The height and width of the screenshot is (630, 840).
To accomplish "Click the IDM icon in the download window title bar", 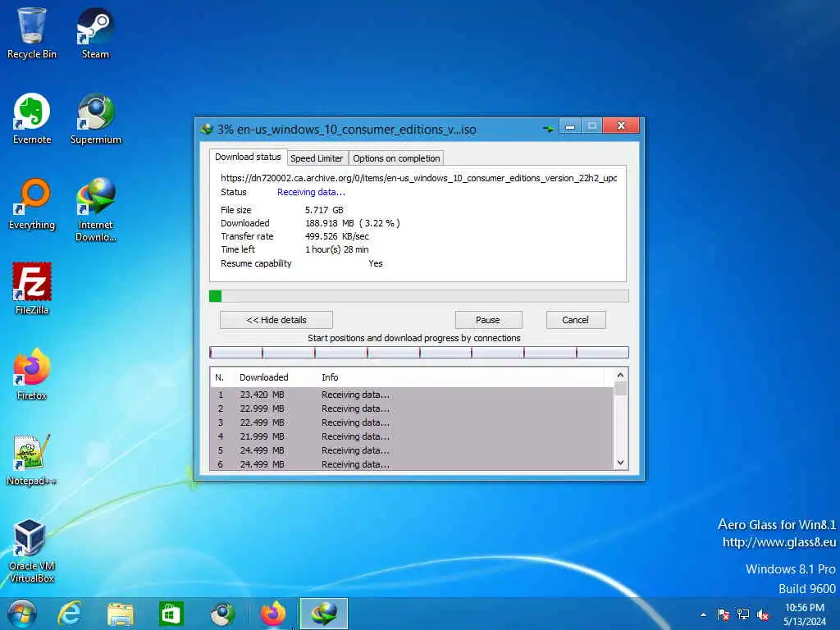I will 207,129.
